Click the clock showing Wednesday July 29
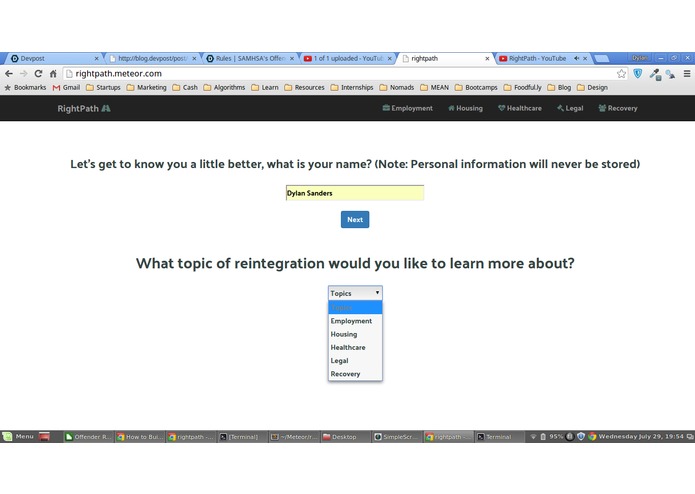The image size is (695, 494). [x=641, y=436]
